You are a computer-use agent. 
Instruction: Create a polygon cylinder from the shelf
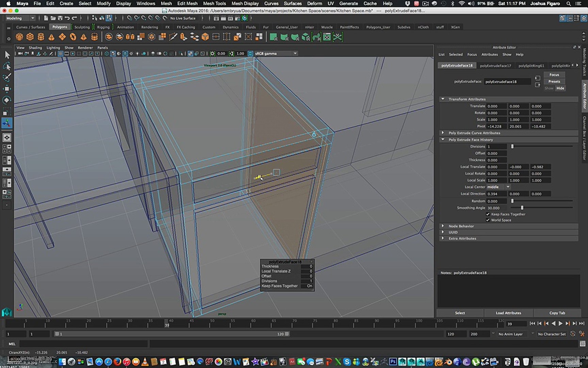click(x=41, y=37)
